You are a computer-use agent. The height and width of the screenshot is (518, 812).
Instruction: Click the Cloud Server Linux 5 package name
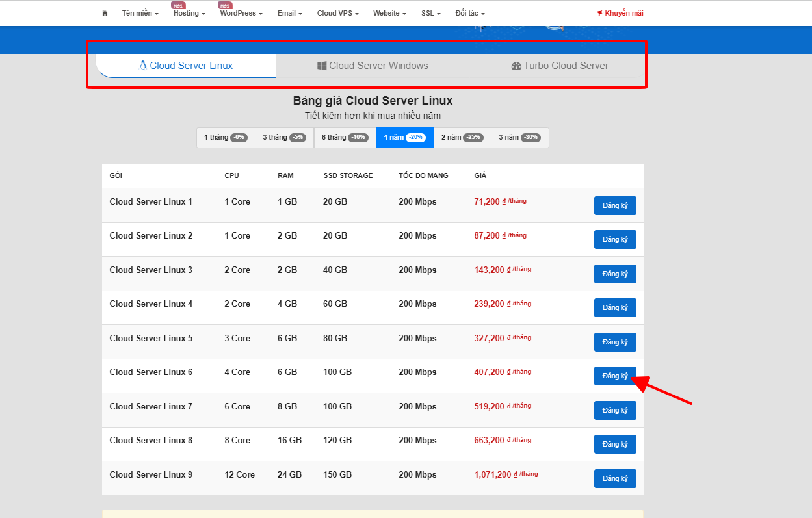[x=151, y=338]
